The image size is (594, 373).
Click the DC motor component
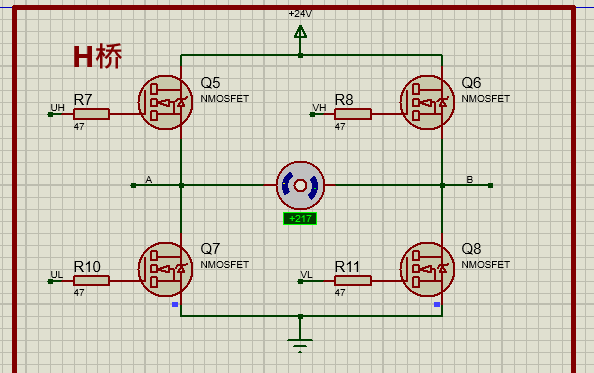pyautogui.click(x=300, y=185)
